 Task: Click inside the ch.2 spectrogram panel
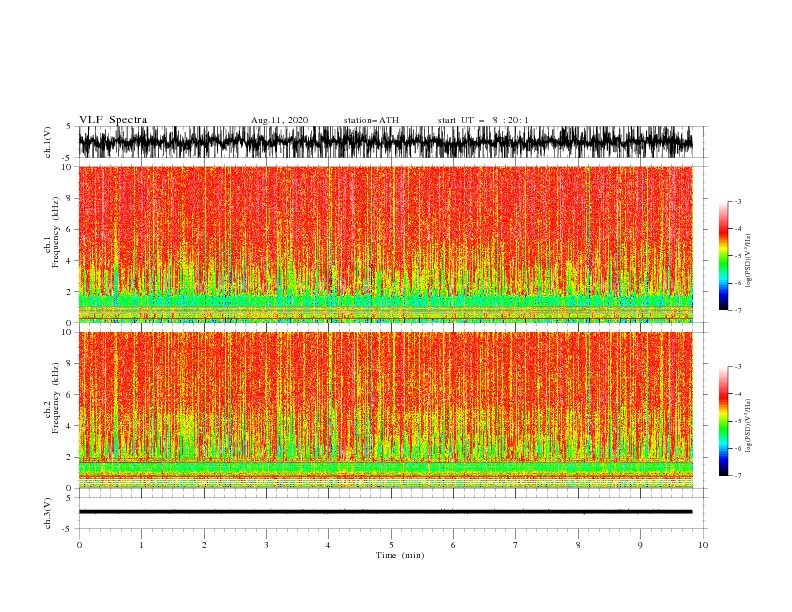click(386, 410)
